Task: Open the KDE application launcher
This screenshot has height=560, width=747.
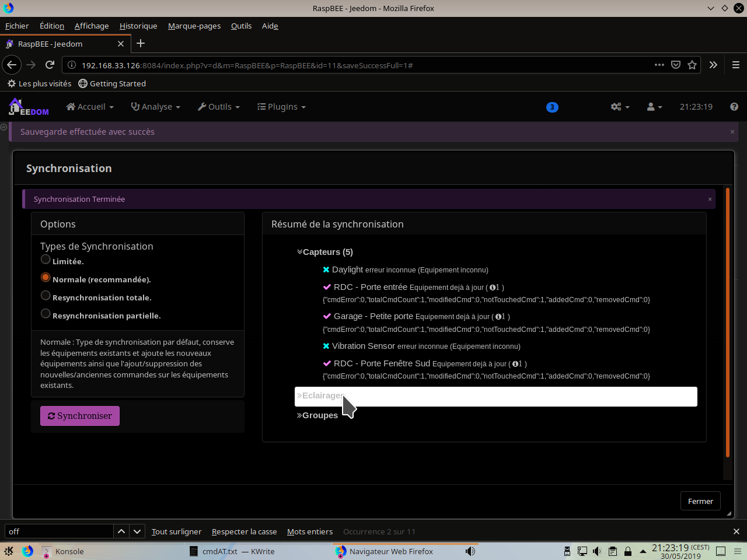Action: click(x=9, y=551)
